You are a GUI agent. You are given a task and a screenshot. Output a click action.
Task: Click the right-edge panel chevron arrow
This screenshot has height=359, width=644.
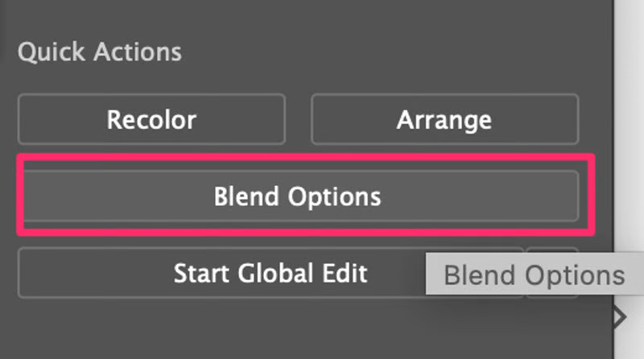[x=619, y=317]
